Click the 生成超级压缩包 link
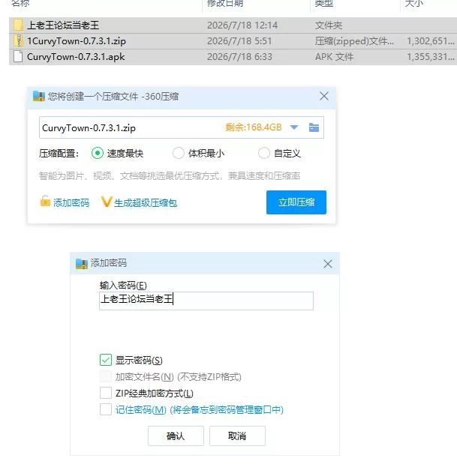 click(146, 202)
